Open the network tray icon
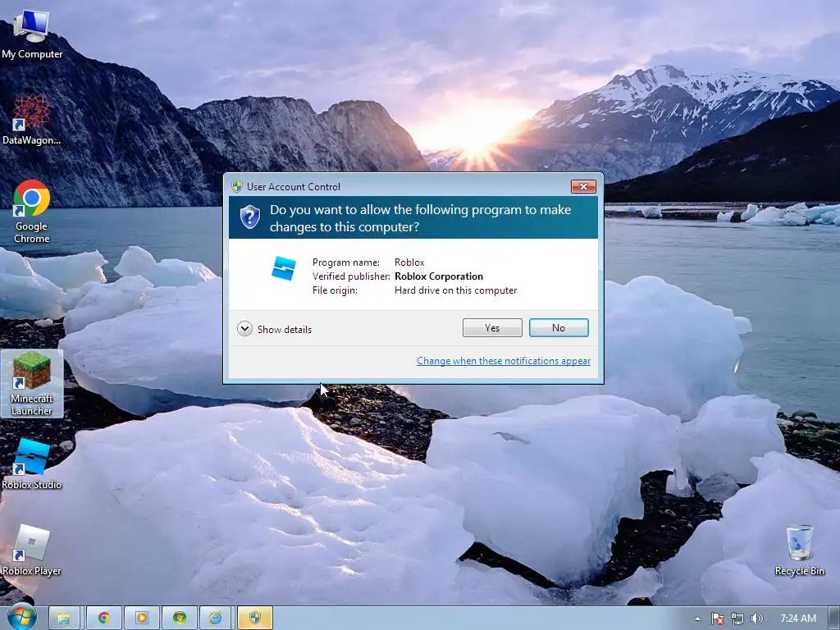Viewport: 840px width, 630px height. 737,619
